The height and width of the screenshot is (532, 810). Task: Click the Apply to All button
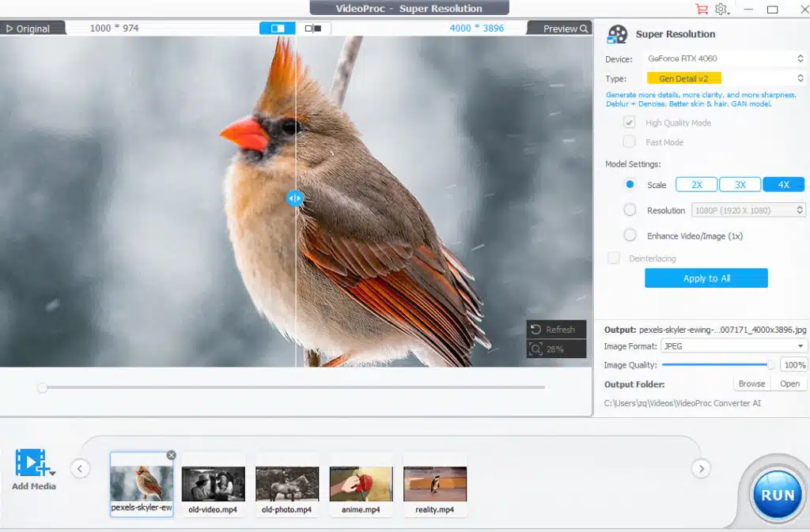tap(706, 277)
